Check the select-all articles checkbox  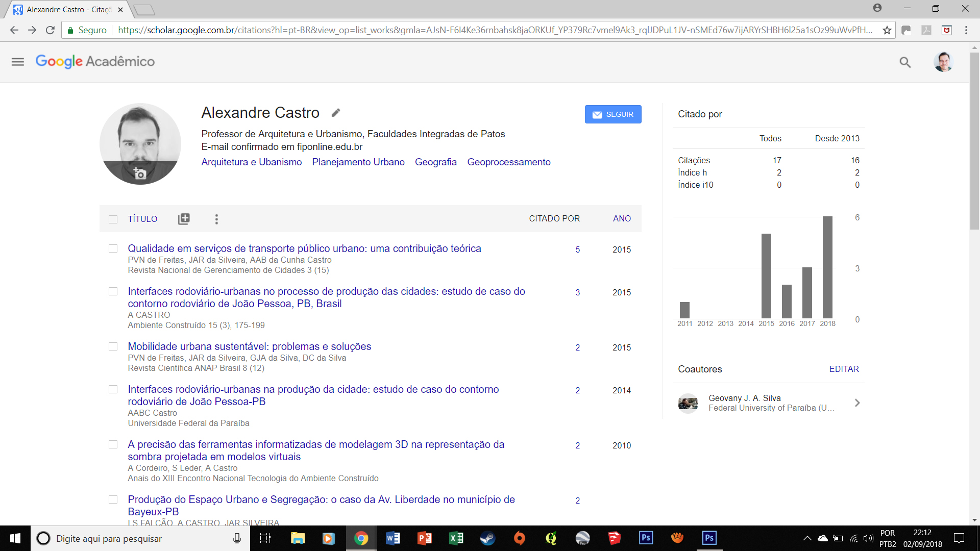point(113,219)
